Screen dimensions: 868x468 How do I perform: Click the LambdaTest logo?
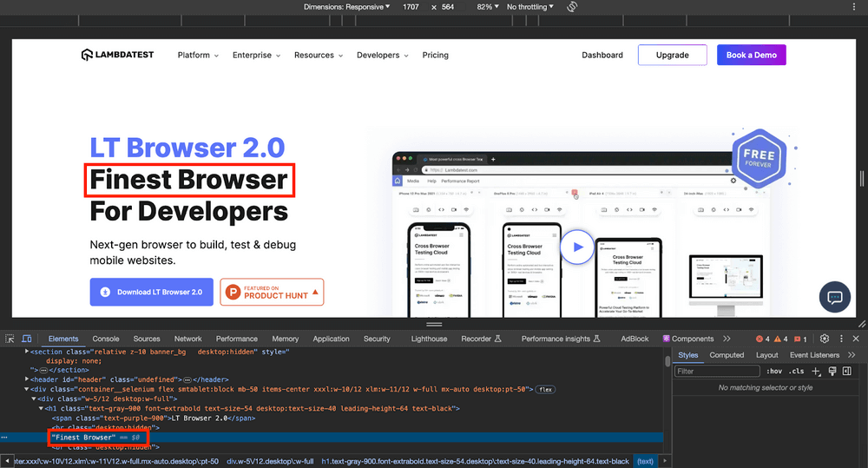tap(117, 55)
